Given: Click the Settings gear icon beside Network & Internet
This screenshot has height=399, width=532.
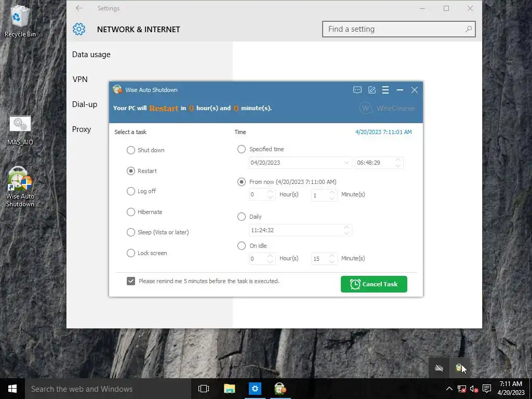Looking at the screenshot, I should [x=79, y=29].
